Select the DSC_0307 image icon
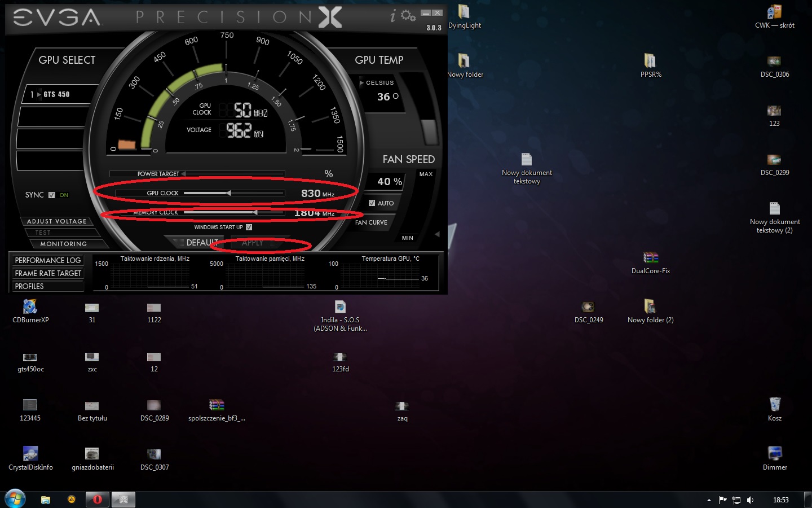812x508 pixels. point(155,459)
